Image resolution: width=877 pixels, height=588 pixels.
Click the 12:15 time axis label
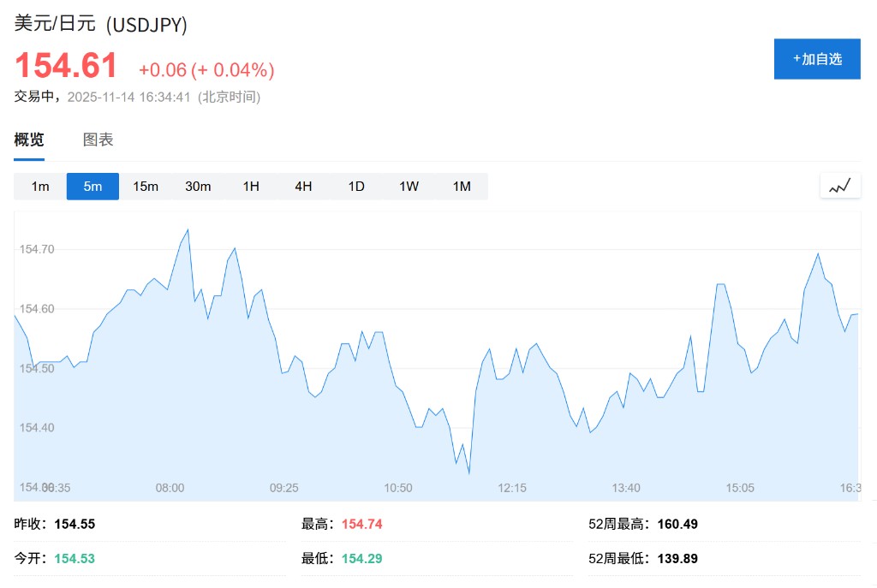(512, 488)
